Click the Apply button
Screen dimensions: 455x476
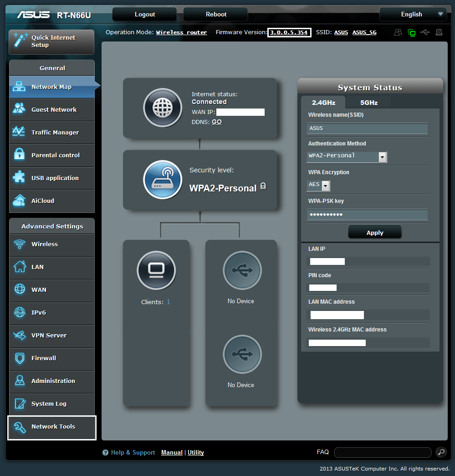[x=375, y=233]
